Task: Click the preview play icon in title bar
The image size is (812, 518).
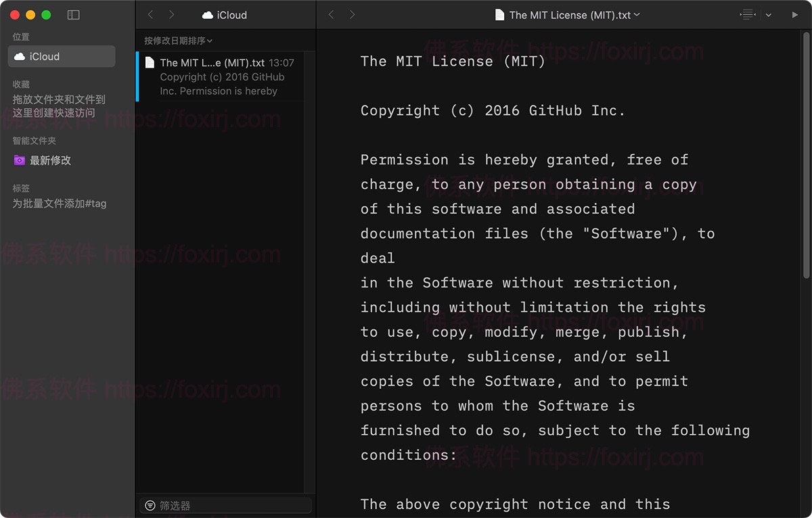Action: (796, 14)
